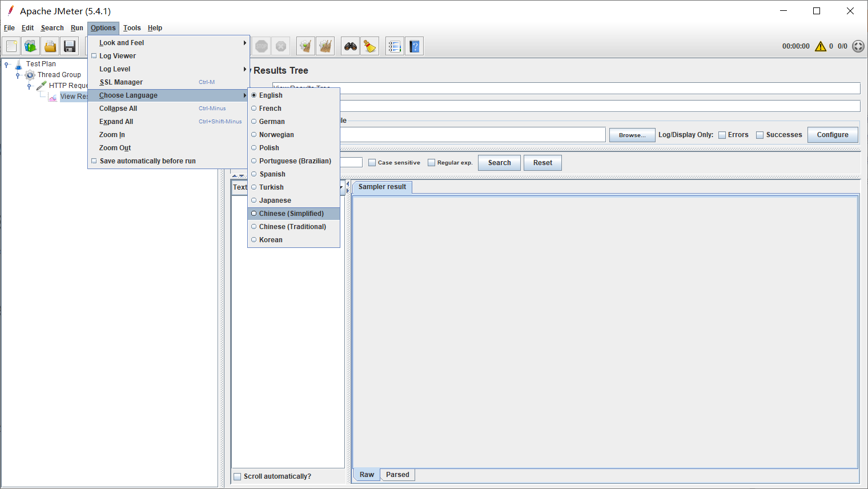
Task: Select Korean language option
Action: pyautogui.click(x=294, y=240)
